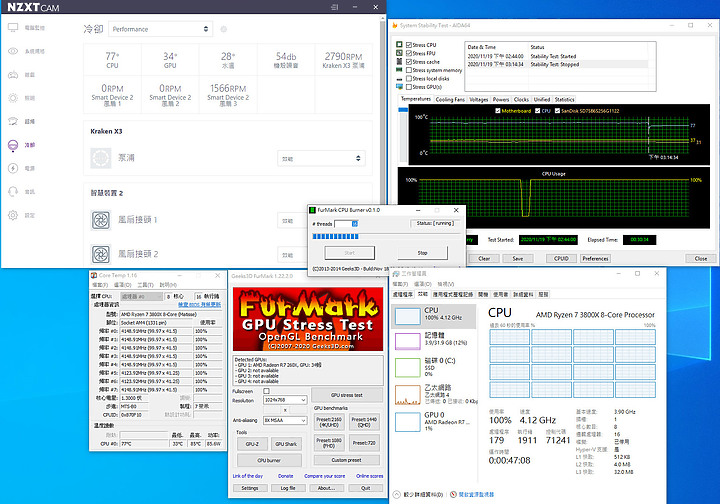Click the AIDA64 flame icon in title bar

click(395, 26)
